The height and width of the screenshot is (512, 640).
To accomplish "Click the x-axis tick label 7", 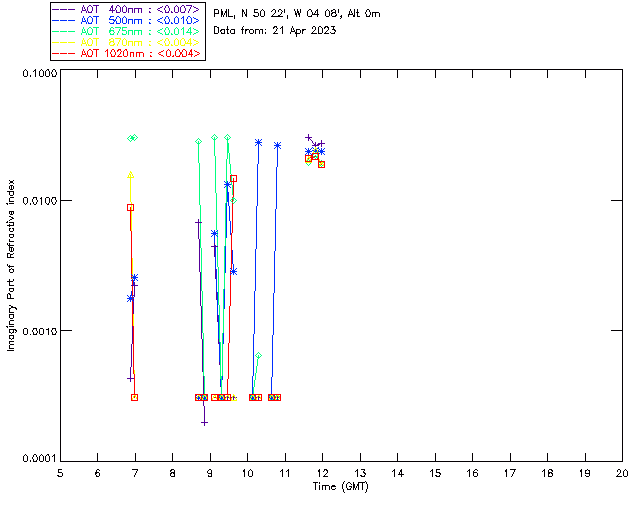I will tap(135, 473).
